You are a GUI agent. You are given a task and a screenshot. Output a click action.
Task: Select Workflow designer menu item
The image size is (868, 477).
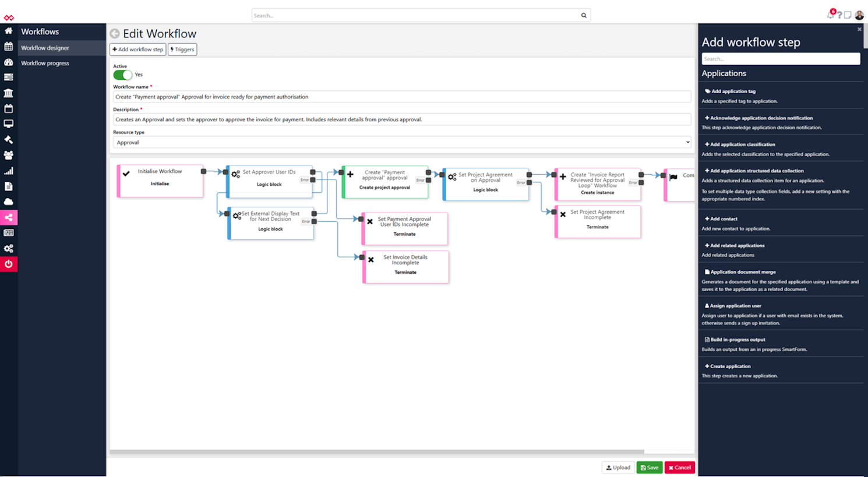pyautogui.click(x=62, y=48)
